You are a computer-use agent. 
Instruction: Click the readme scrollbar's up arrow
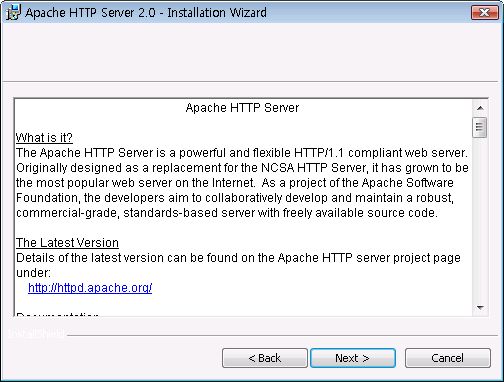(x=480, y=108)
